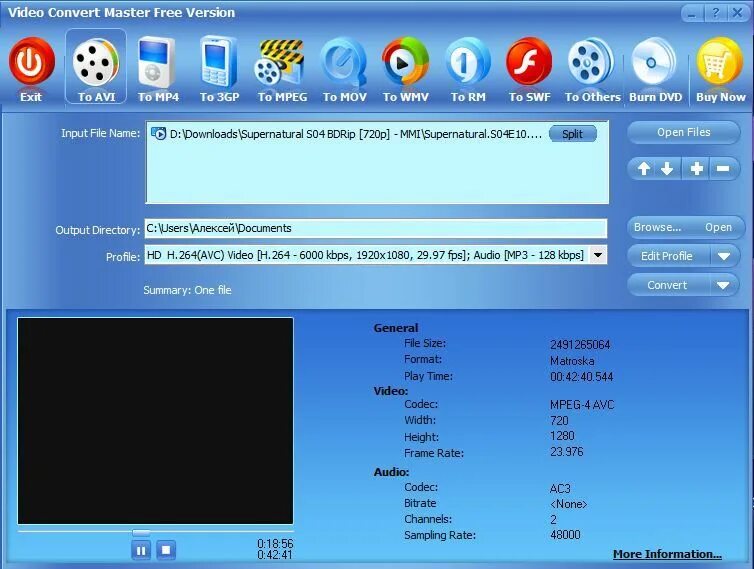Choose the To RM RealPlayer icon

(x=468, y=63)
